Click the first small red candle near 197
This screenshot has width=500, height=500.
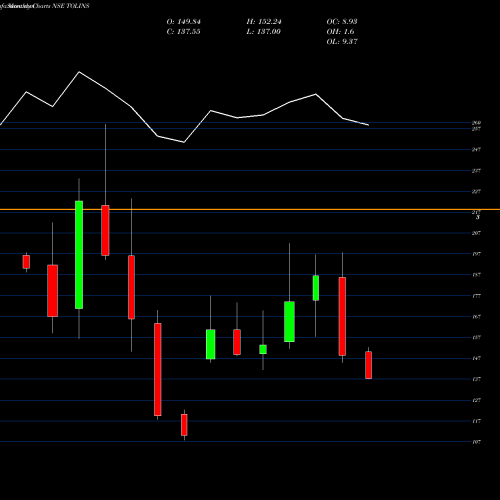pos(26,262)
